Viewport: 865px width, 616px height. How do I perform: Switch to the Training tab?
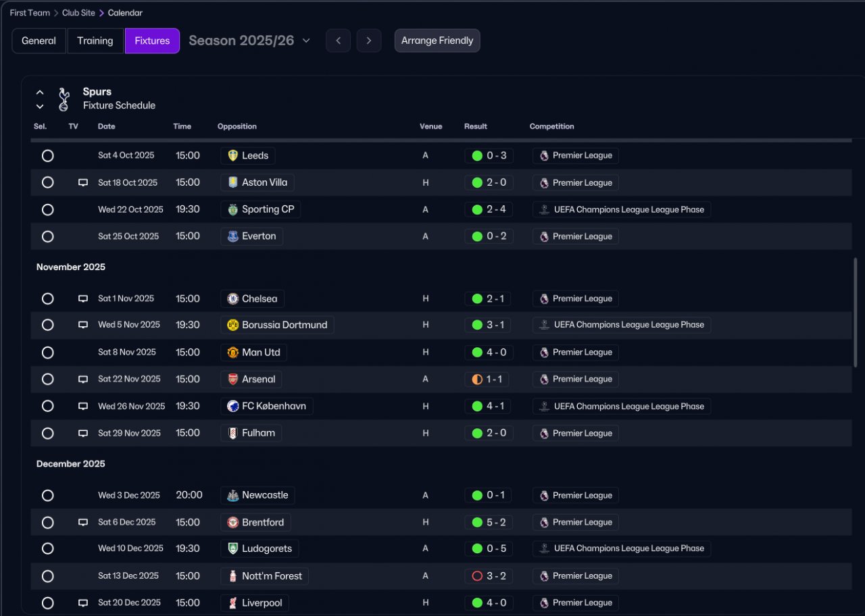[95, 41]
